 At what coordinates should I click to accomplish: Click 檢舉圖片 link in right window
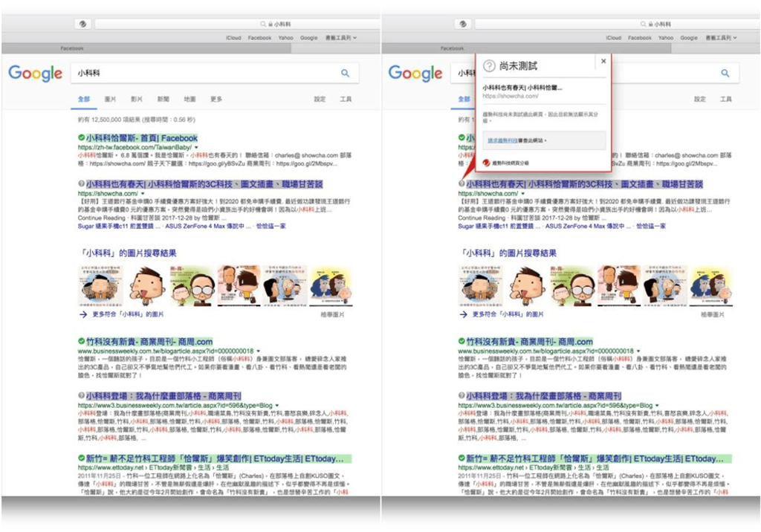pyautogui.click(x=713, y=314)
